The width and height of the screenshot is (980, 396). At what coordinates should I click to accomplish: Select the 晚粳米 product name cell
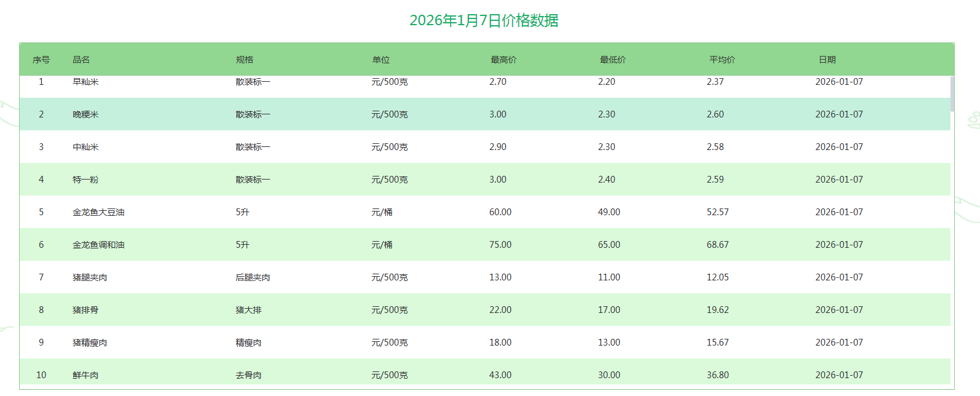pos(86,114)
